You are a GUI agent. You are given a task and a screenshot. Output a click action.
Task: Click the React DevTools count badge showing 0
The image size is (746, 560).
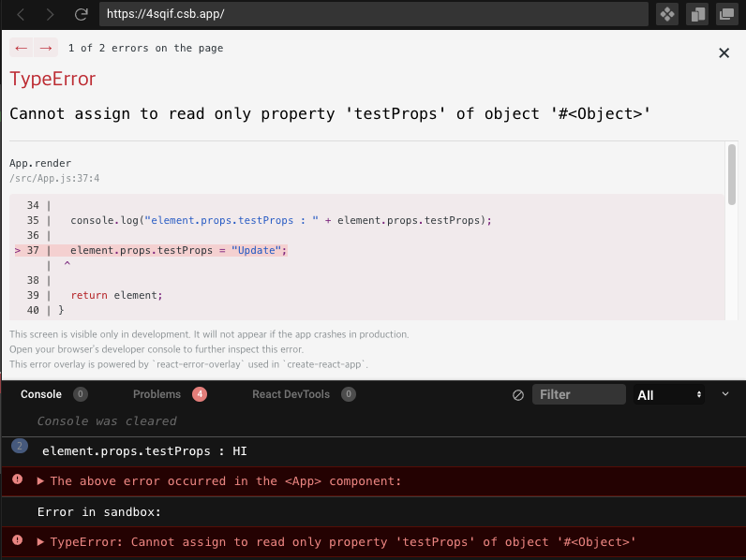[349, 394]
